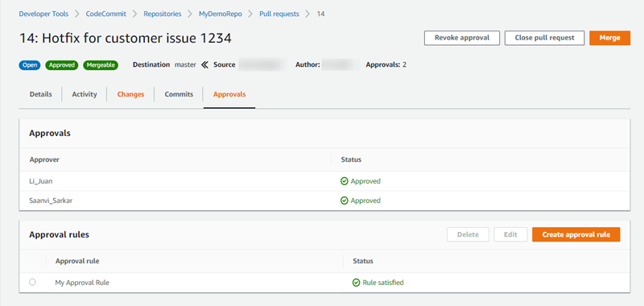Select the Approvals tab
Image resolution: width=644 pixels, height=306 pixels.
(229, 94)
